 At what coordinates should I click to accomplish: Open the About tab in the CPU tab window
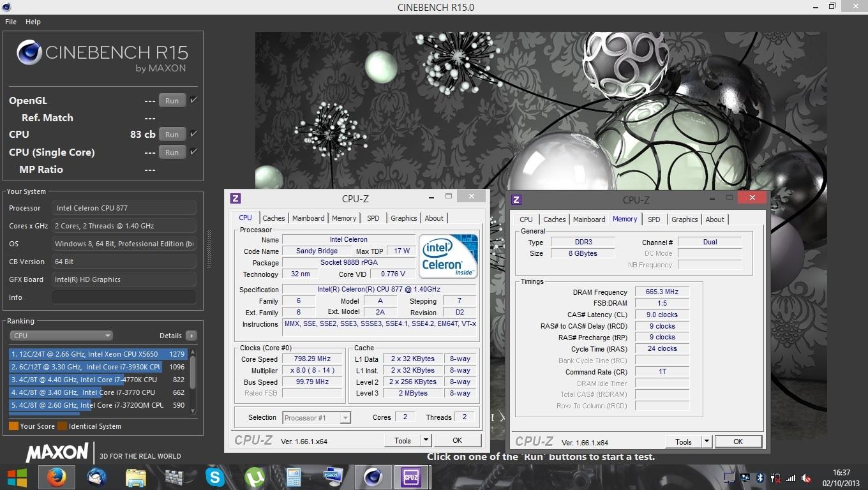click(434, 218)
